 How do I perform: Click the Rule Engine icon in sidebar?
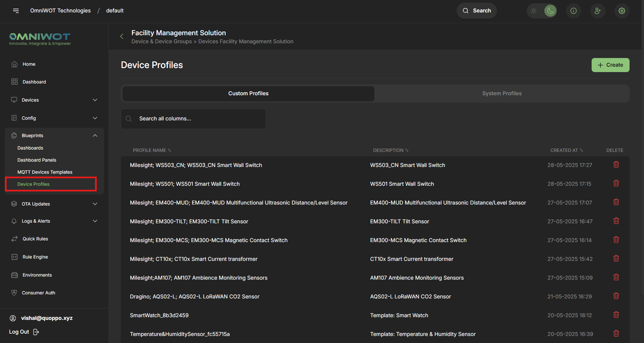tap(14, 256)
